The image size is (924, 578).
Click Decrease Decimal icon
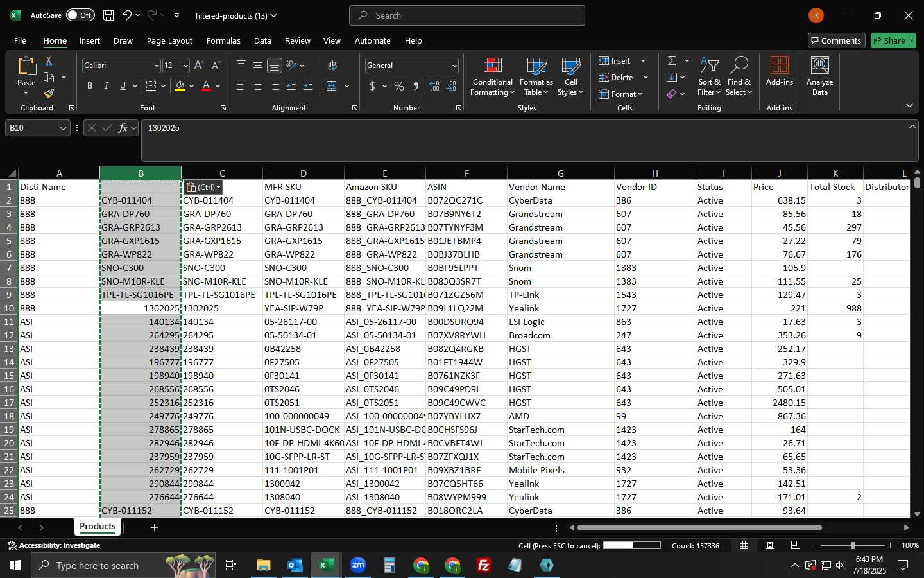(x=451, y=86)
